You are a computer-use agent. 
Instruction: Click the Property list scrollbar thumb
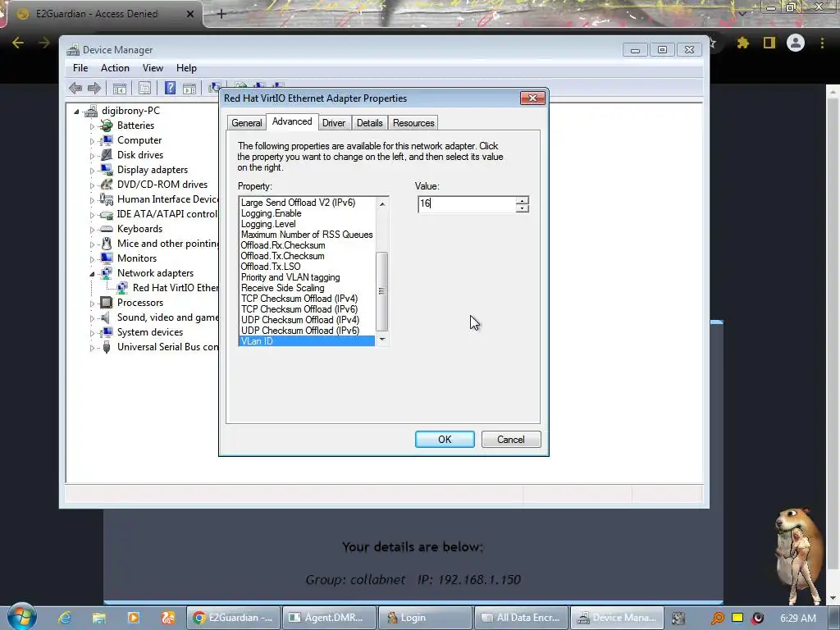click(x=382, y=291)
